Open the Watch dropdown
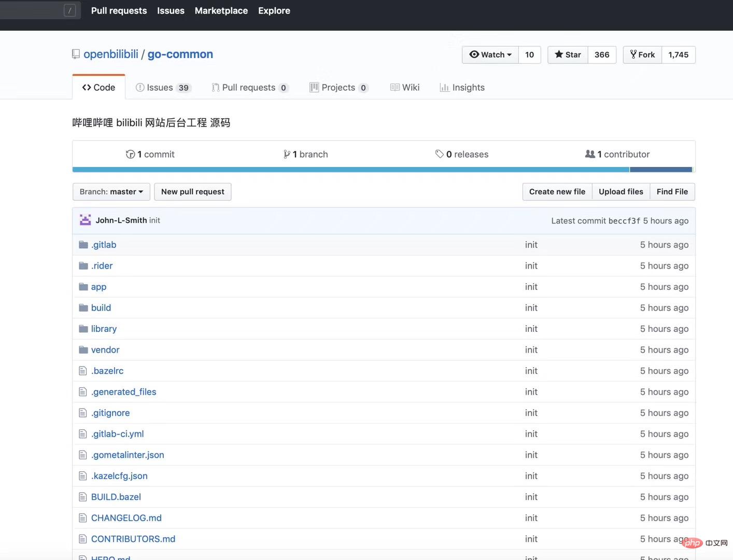Screen dimensions: 733x560 click(490, 54)
